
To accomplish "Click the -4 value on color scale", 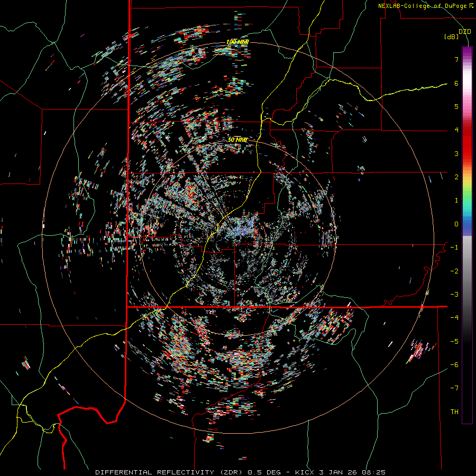I will 454,318.
